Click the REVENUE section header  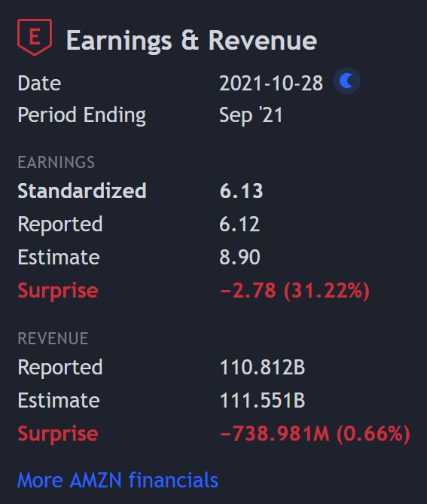53,338
